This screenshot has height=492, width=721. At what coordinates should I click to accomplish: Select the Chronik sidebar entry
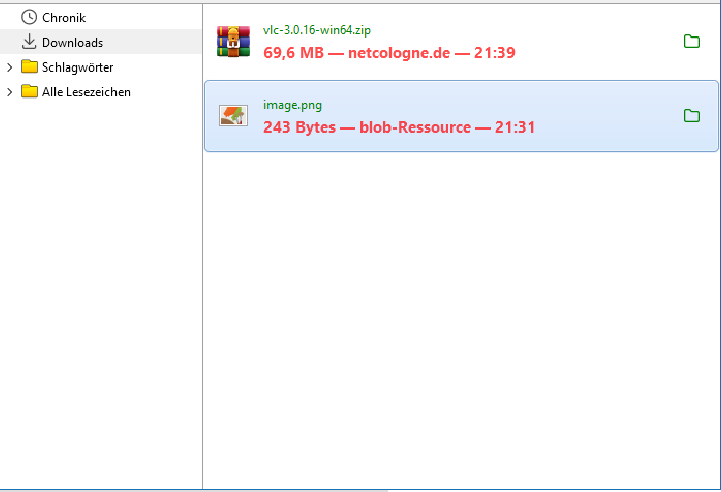click(101, 17)
